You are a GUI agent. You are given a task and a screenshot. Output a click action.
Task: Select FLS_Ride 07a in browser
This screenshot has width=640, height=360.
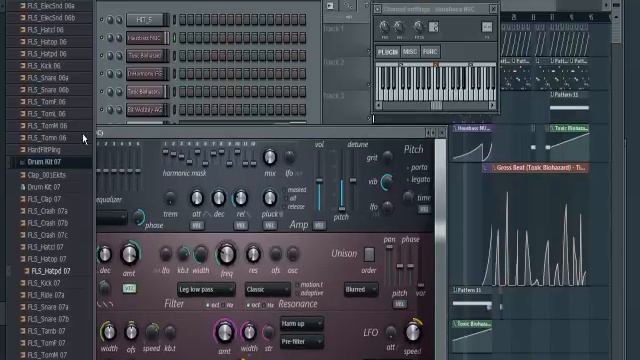click(x=46, y=295)
